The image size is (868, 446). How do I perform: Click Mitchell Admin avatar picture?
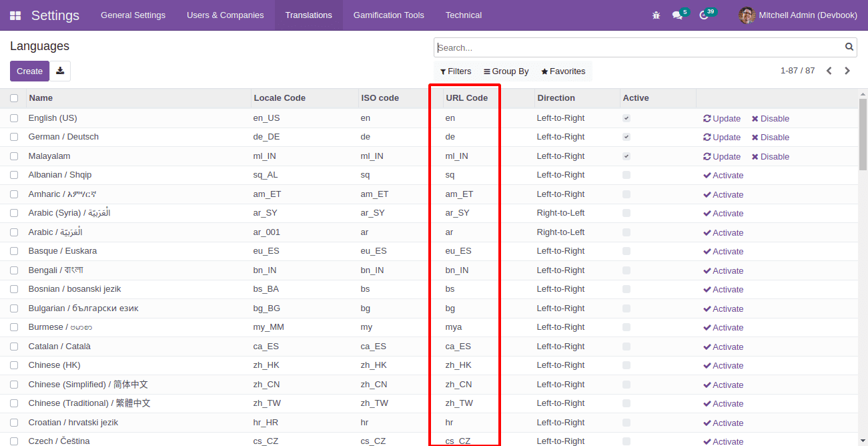747,15
